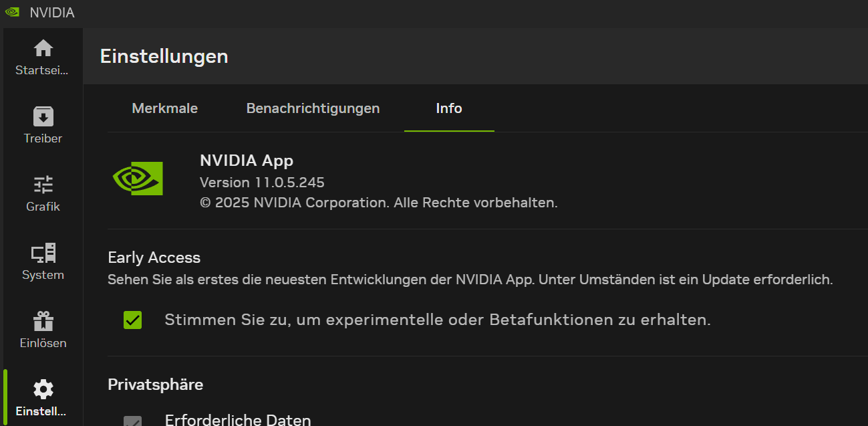Viewport: 868px width, 426px height.
Task: Click the Erforderliche Daten checkbox
Action: click(x=133, y=421)
